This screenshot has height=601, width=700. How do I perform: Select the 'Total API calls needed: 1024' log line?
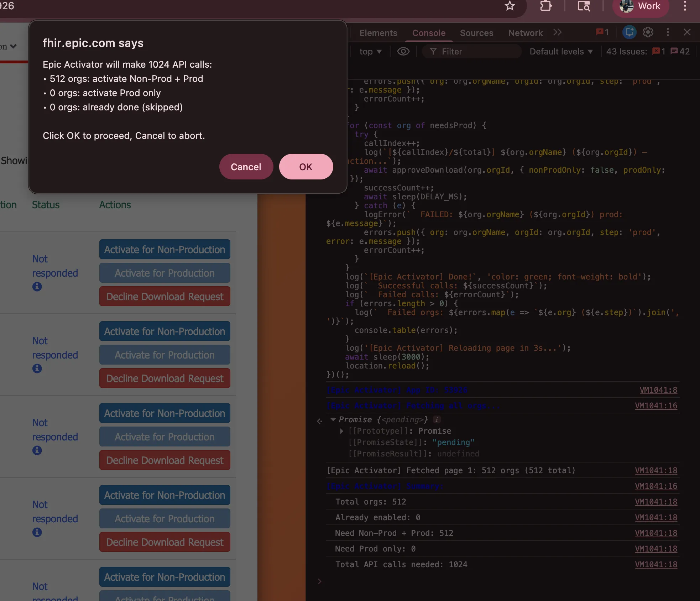(401, 564)
